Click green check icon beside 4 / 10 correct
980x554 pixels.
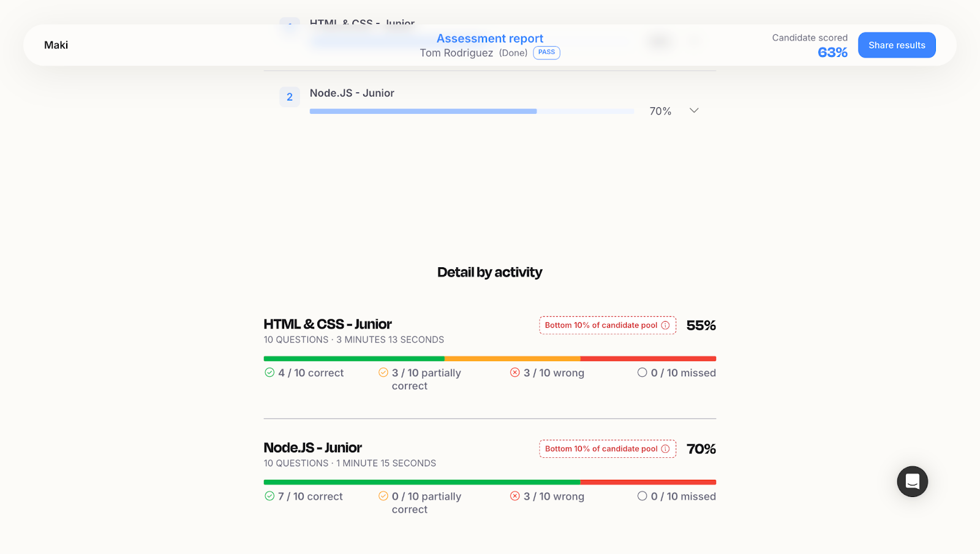[x=269, y=373]
